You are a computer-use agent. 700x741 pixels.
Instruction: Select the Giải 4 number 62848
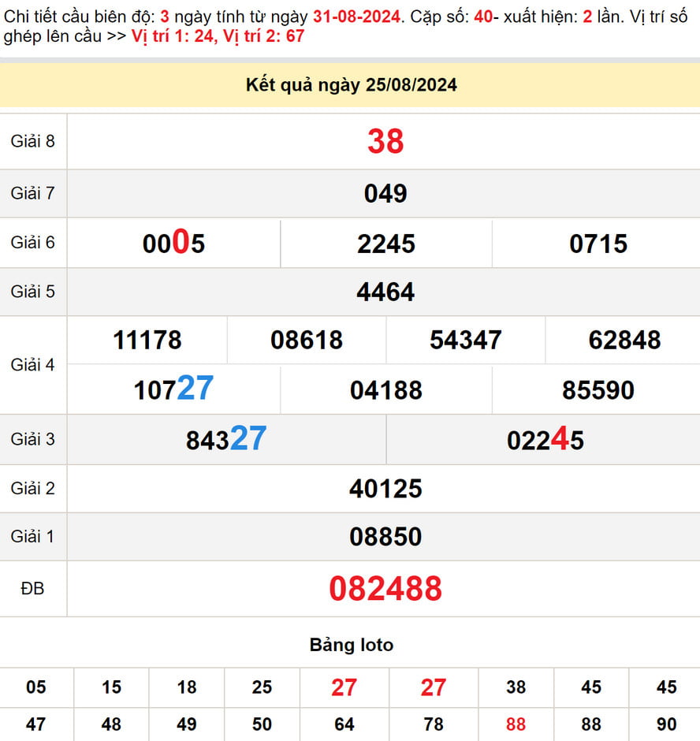(625, 341)
